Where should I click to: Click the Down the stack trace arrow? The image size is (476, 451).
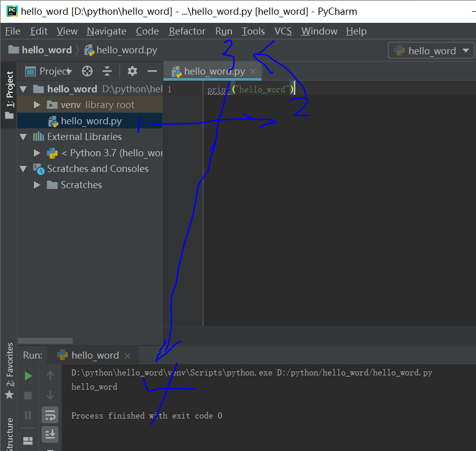coord(50,395)
